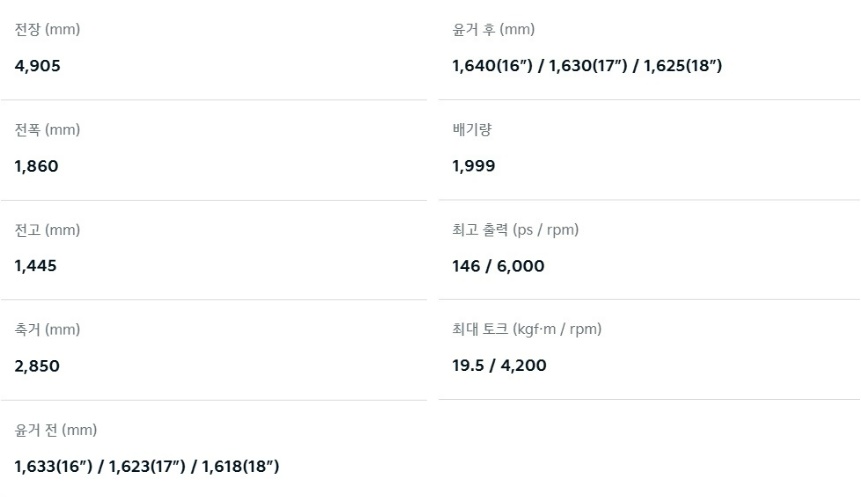The height and width of the screenshot is (497, 861).
Task: Click the 윤거 전 (mm) label
Action: tap(56, 430)
